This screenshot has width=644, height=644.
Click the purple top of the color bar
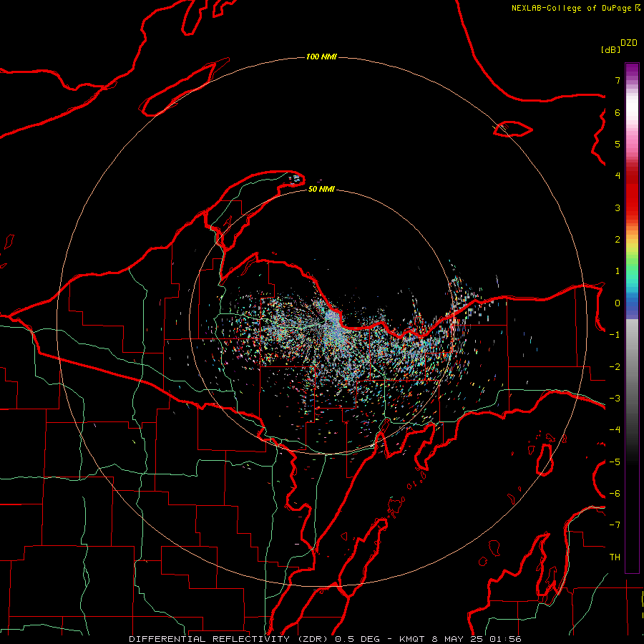[632, 70]
